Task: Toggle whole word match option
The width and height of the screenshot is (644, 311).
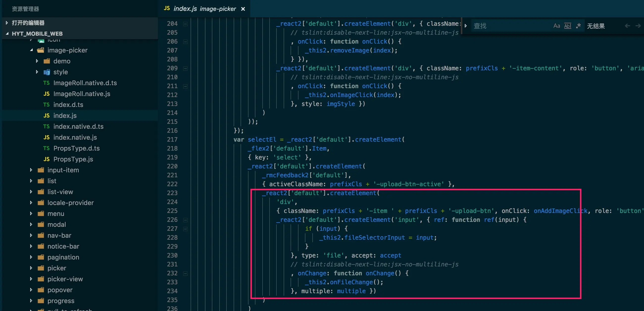Action: pos(568,26)
